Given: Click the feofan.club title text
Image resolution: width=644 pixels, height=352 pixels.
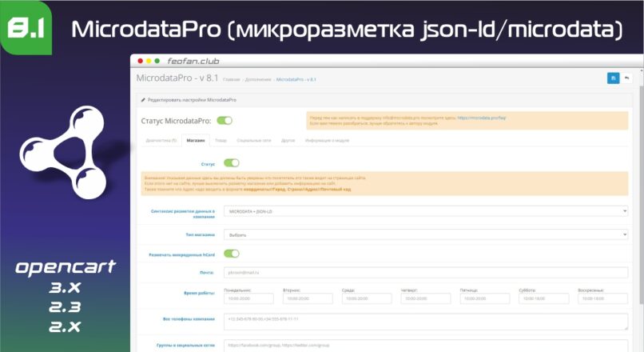Looking at the screenshot, I should (193, 61).
